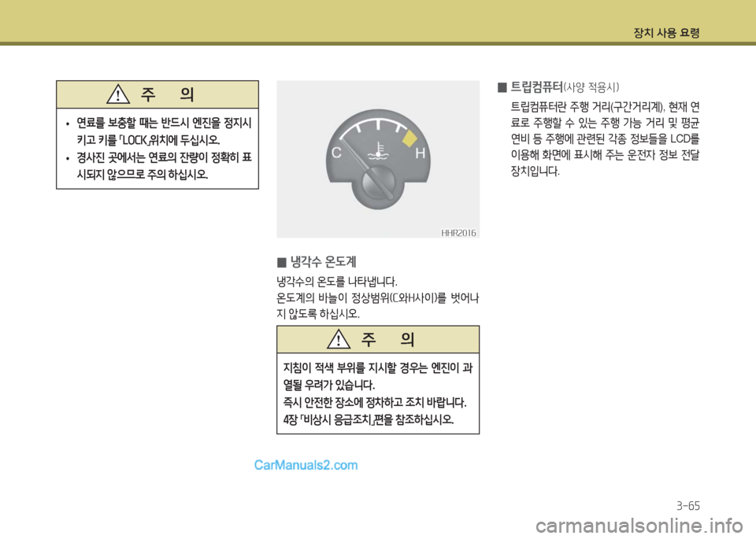Click the text 장치입니다.
This screenshot has height=539, width=756.
(x=535, y=171)
